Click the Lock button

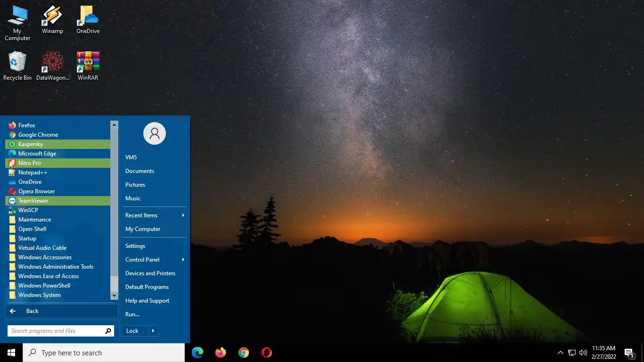pos(135,331)
